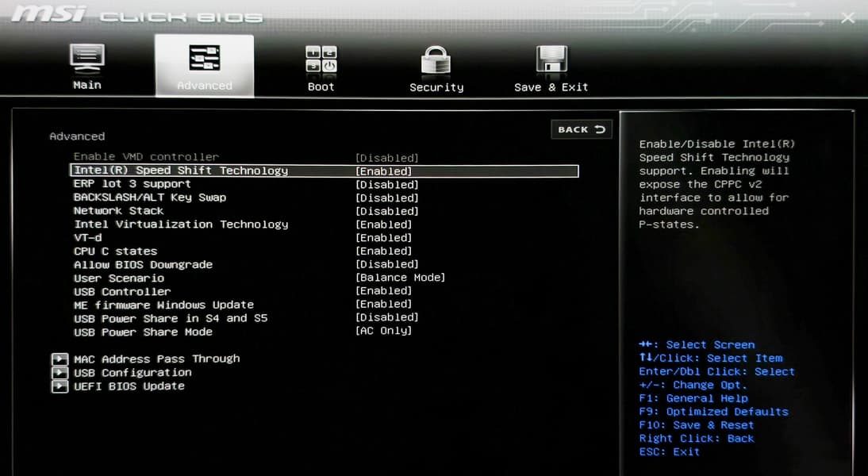Select User Scenario label
868x476 pixels.
tap(119, 278)
